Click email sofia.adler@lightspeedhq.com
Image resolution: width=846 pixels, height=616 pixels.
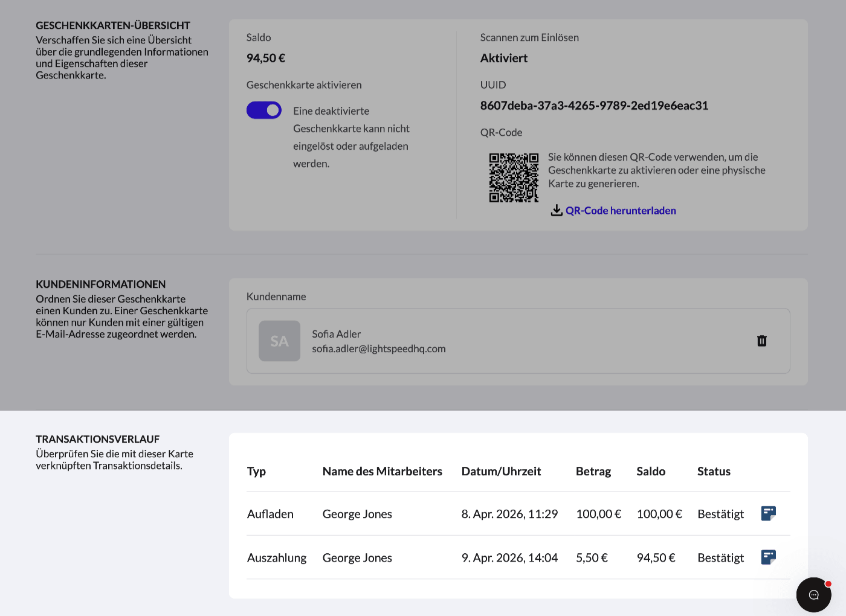pos(379,348)
